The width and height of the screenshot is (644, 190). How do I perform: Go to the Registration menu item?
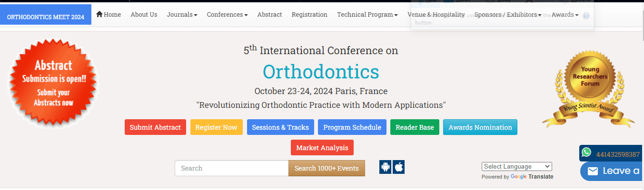309,15
